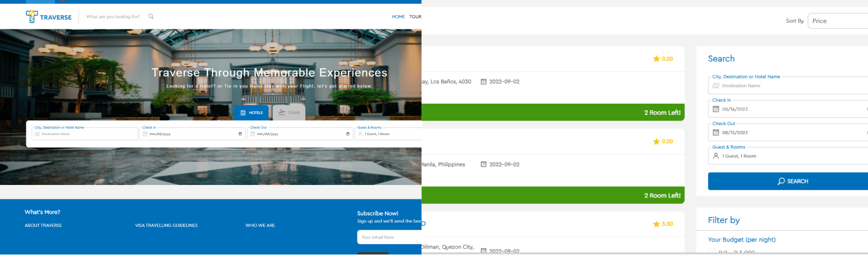868x257 pixels.
Task: Click the Traverse logo icon
Action: pos(32,16)
